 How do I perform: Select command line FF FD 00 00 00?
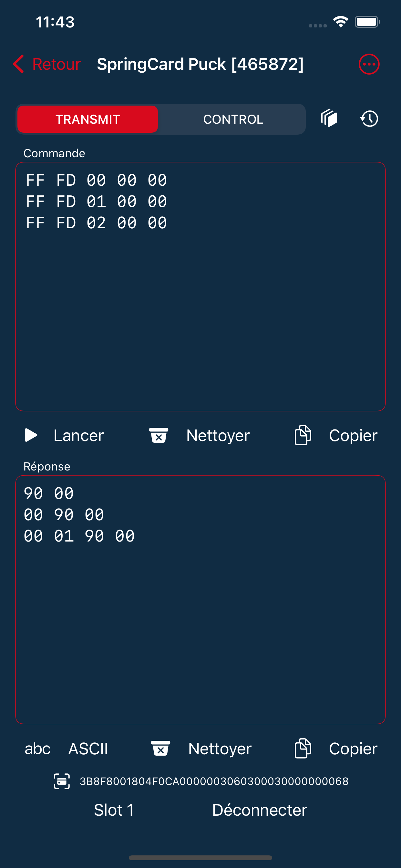(x=96, y=180)
